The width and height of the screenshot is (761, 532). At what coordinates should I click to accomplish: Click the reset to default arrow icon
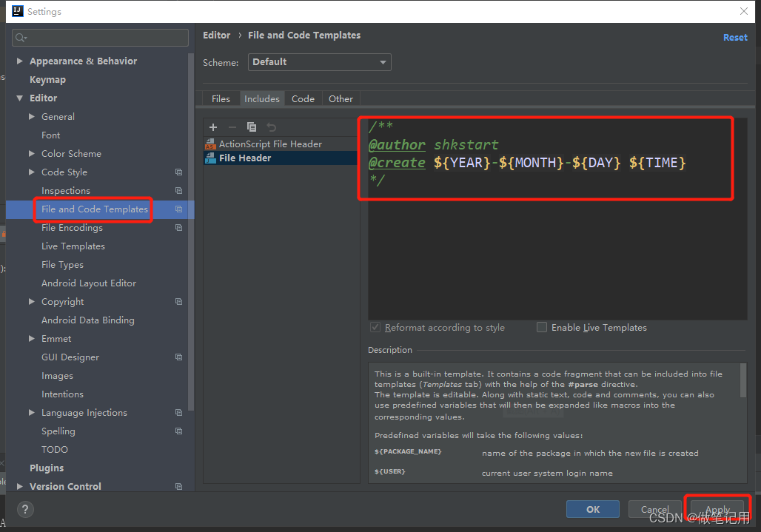point(271,127)
